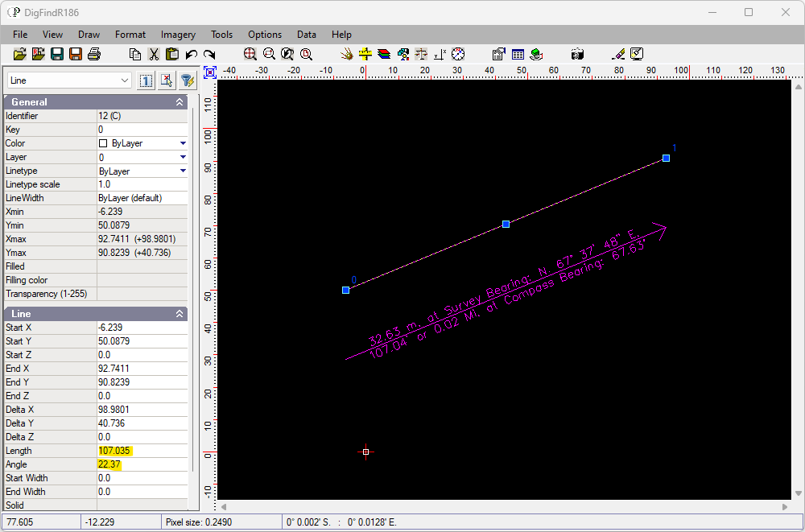This screenshot has height=532, width=805.
Task: Open the File menu
Action: 20,35
